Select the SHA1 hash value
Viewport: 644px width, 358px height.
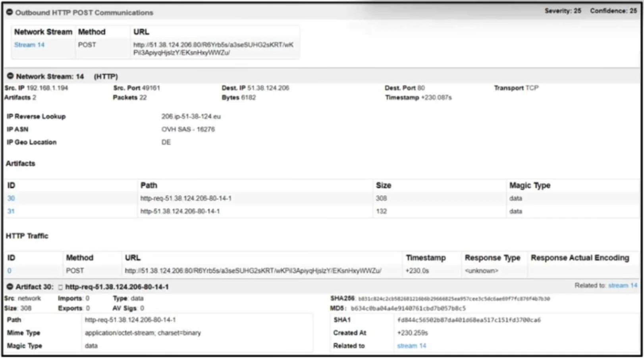tap(469, 320)
